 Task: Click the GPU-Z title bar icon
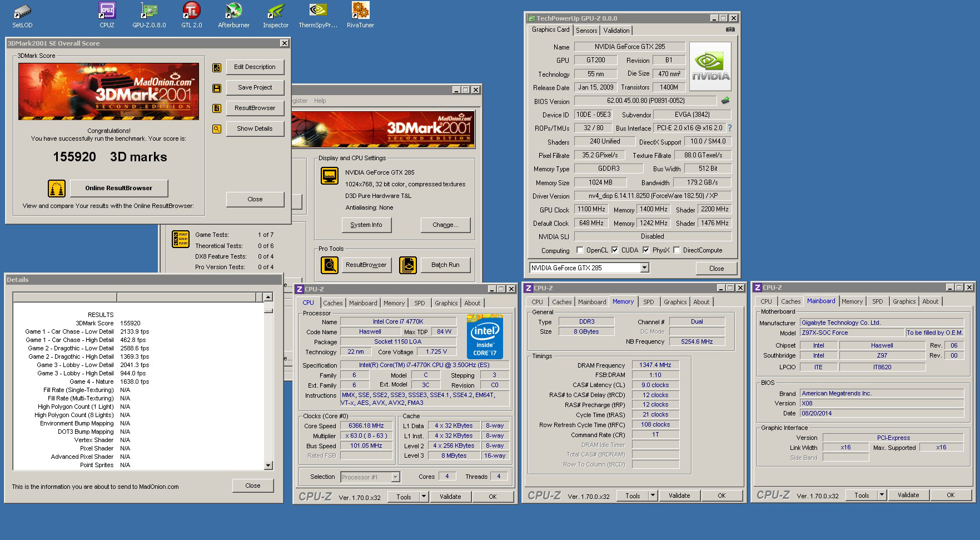(x=531, y=18)
